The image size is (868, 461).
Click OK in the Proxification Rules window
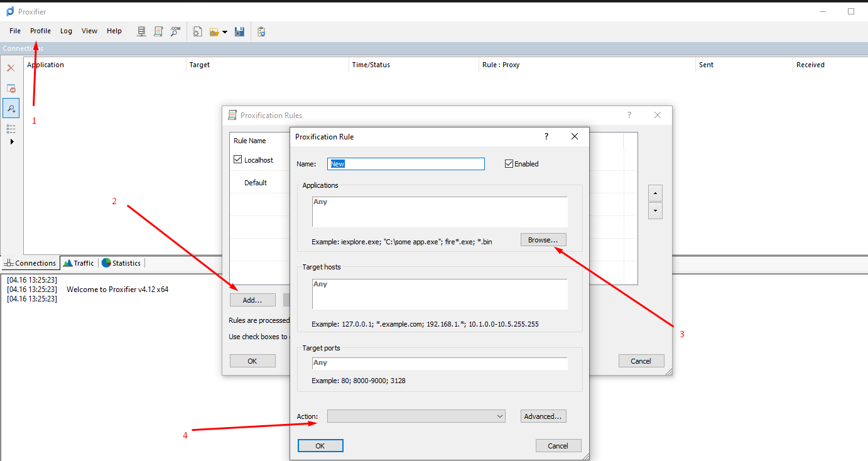tap(252, 361)
